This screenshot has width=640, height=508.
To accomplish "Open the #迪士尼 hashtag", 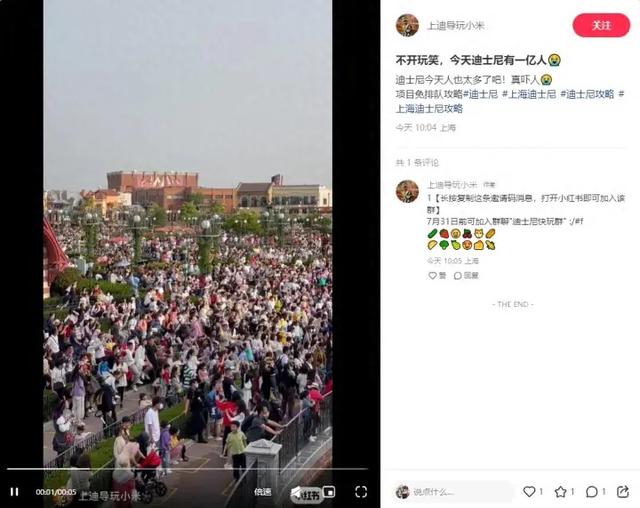I will [x=480, y=94].
